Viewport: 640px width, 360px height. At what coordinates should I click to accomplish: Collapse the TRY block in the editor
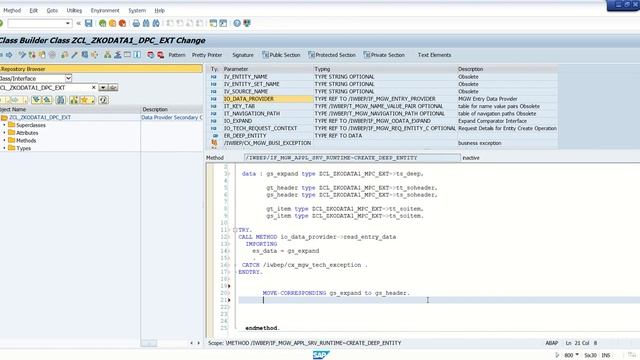click(x=235, y=230)
